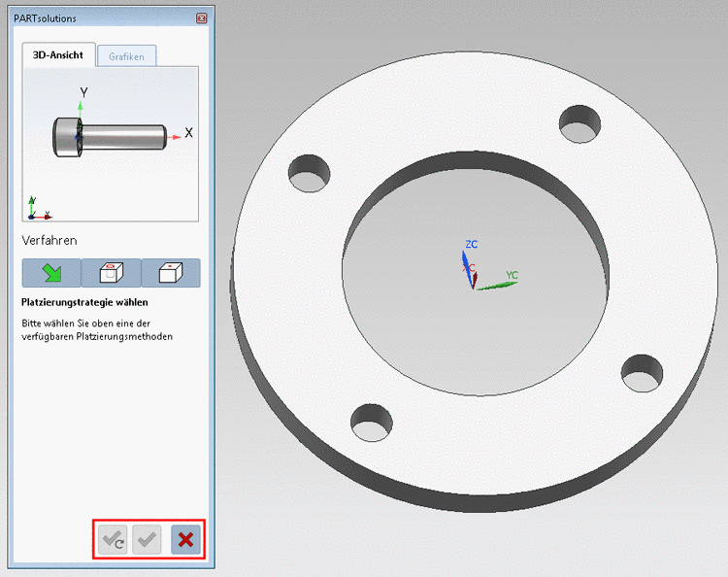
Task: Click the YC axis label
Action: coord(512,275)
